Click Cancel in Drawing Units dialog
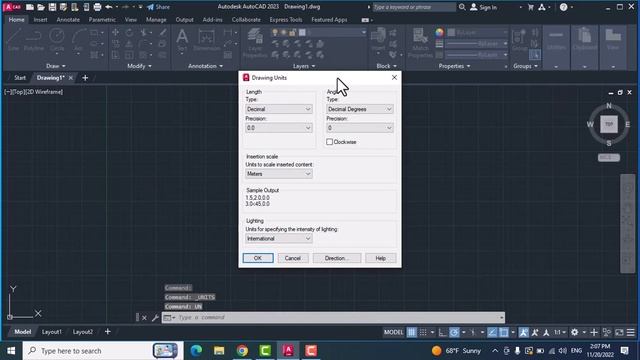The image size is (640, 360). coord(293,258)
